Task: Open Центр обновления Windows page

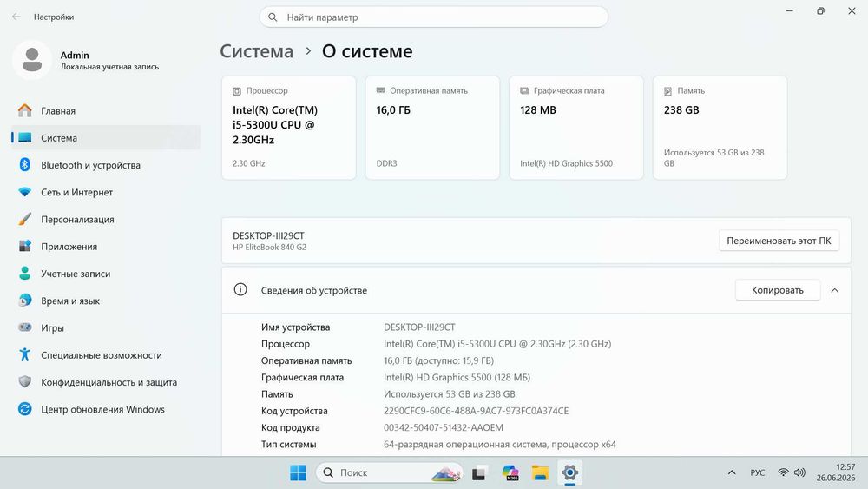Action: point(106,409)
